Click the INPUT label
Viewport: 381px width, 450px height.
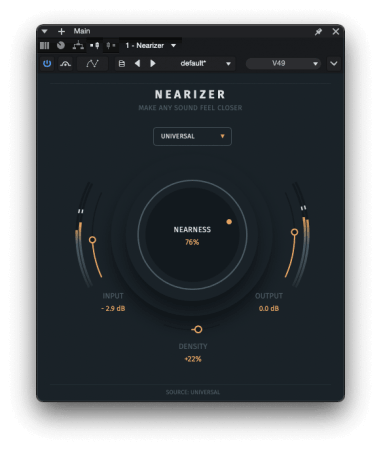pos(113,296)
